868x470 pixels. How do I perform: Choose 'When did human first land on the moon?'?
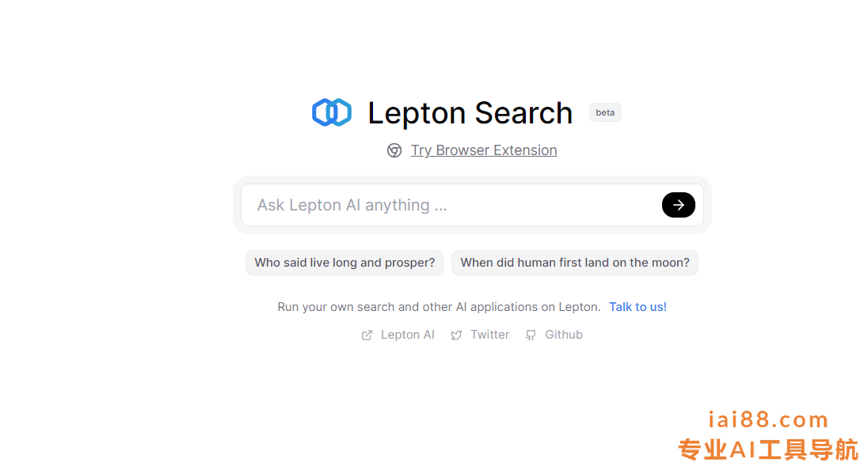pyautogui.click(x=575, y=263)
